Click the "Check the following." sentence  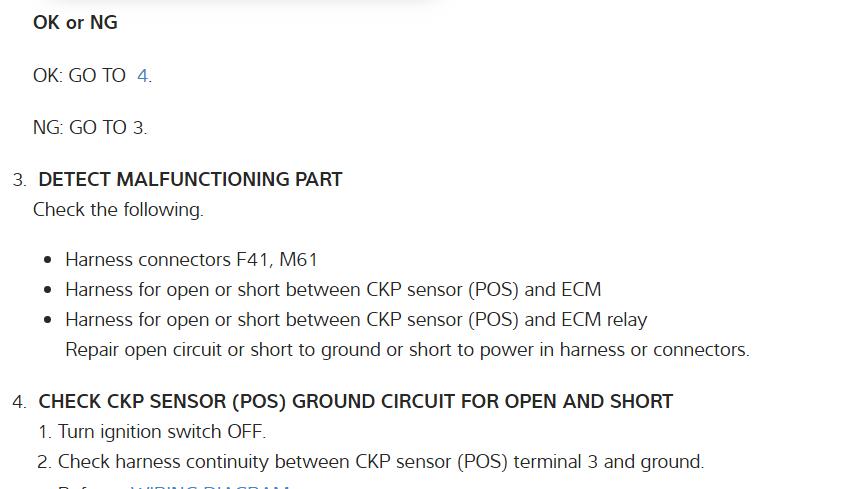point(118,210)
